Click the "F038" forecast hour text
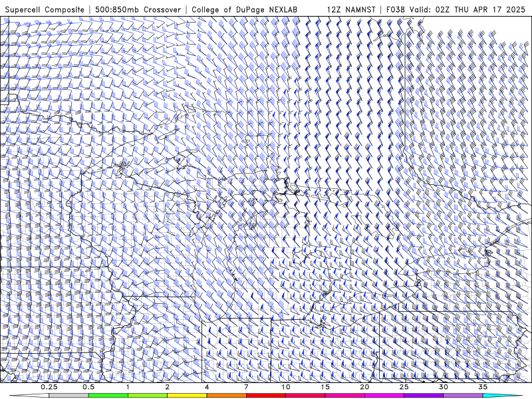Viewport: 532px width, 399px height. click(396, 10)
